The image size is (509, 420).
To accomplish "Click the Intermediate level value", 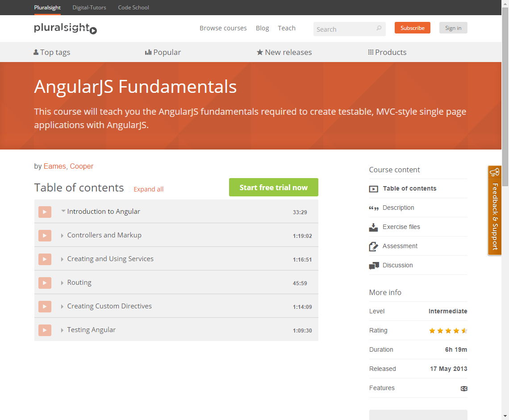I will pyautogui.click(x=448, y=311).
